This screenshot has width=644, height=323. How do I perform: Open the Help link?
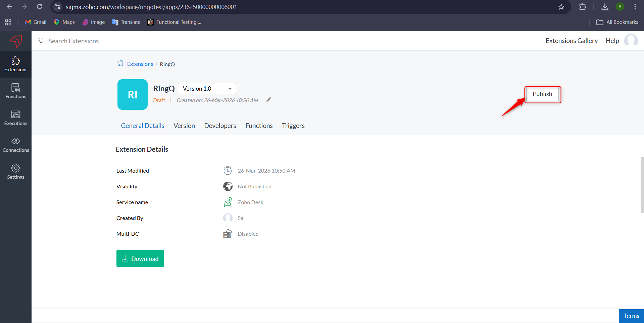point(612,41)
